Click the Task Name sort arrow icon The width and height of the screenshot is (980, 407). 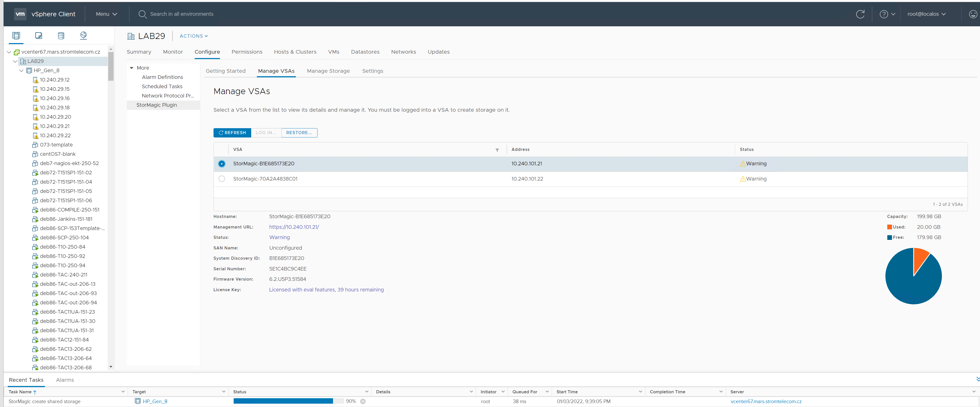point(35,392)
